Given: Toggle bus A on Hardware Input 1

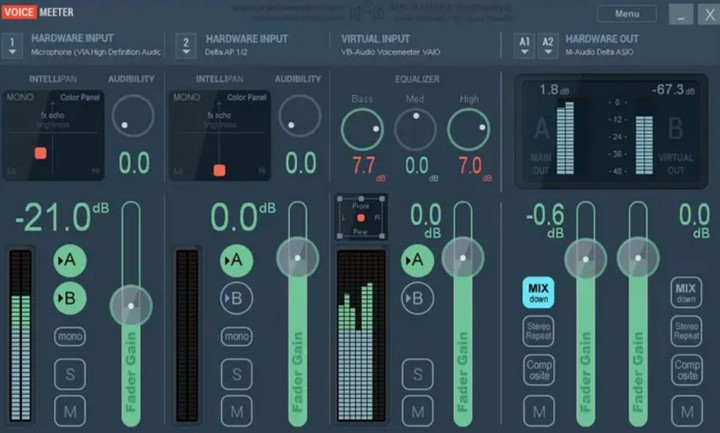Looking at the screenshot, I should pyautogui.click(x=69, y=260).
